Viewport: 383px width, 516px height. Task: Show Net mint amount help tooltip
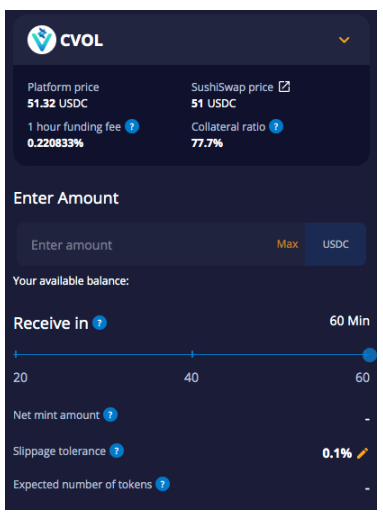click(110, 415)
